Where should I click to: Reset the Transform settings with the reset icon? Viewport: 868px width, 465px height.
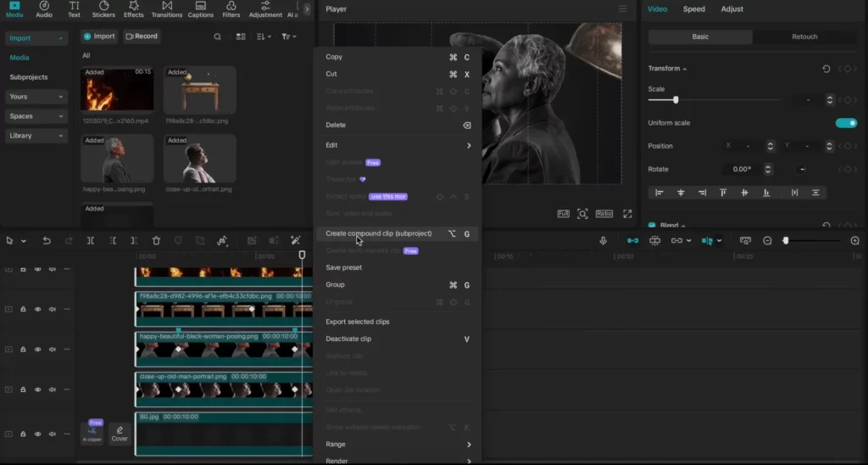point(826,69)
